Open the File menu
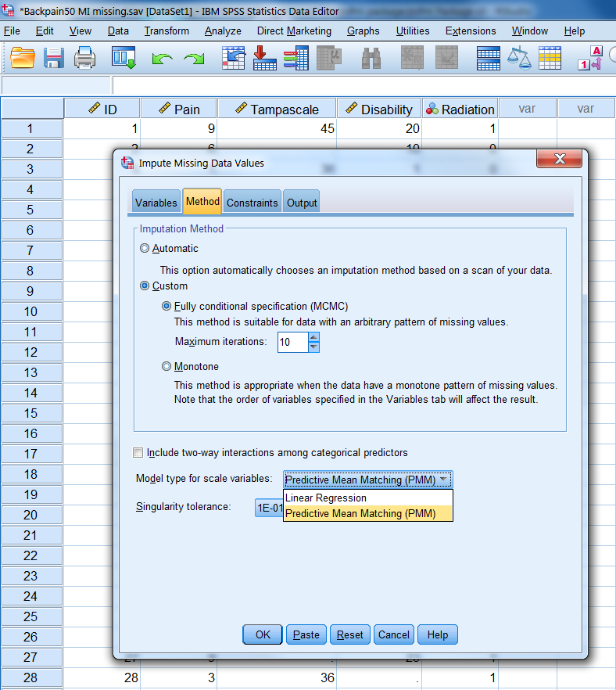 click(x=12, y=31)
